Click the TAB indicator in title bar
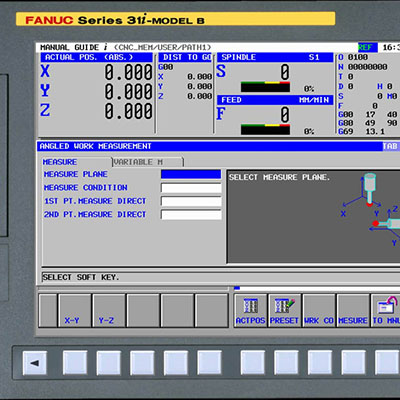The image size is (400, 400). (390, 146)
